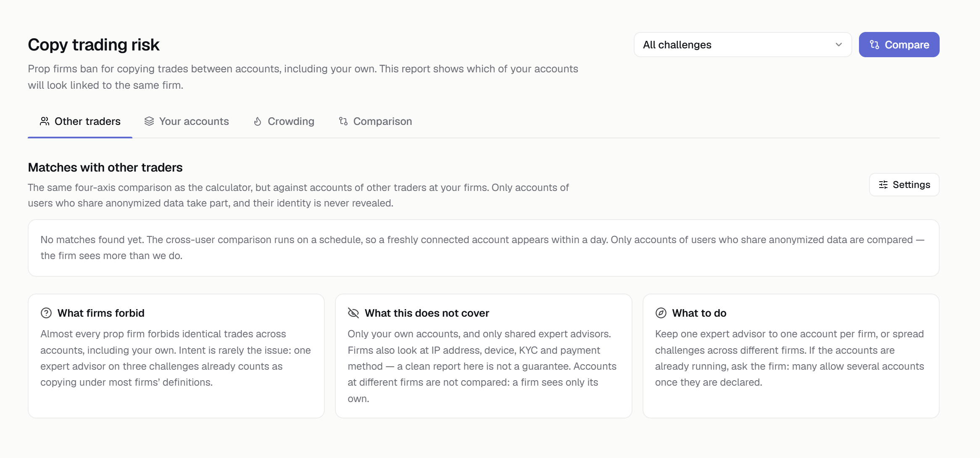
Task: Click the What firms forbid card
Action: pyautogui.click(x=176, y=356)
